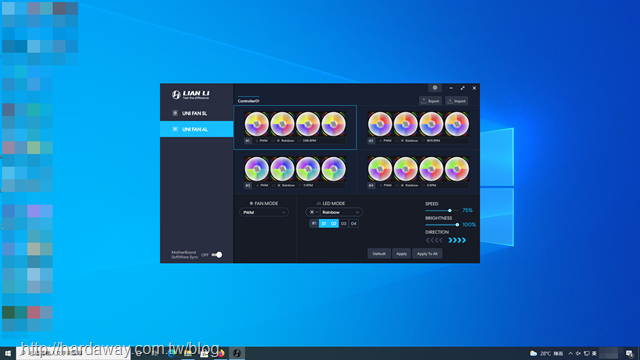
Task: Click L-Connect icon in taskbar
Action: pyautogui.click(x=237, y=353)
